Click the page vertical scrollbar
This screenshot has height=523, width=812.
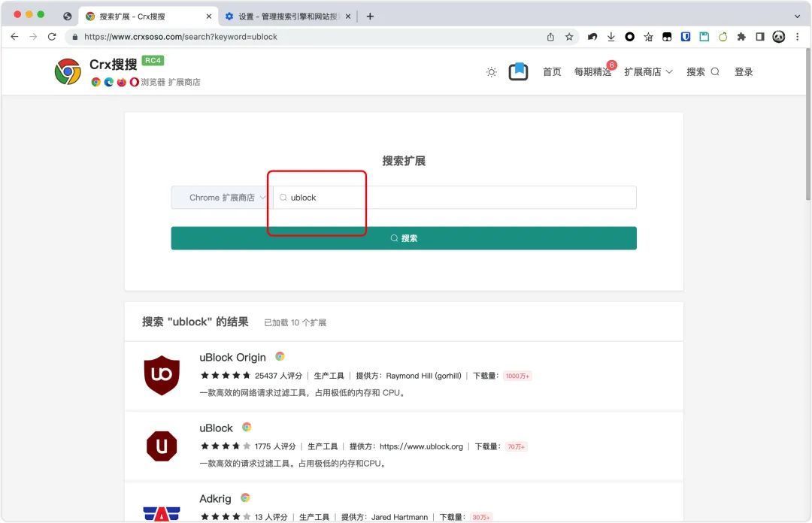pyautogui.click(x=807, y=124)
